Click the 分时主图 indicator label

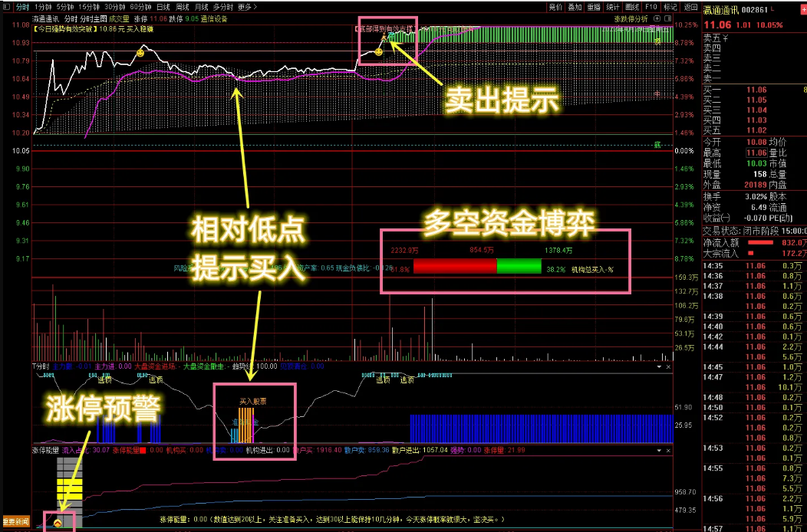tap(93, 19)
